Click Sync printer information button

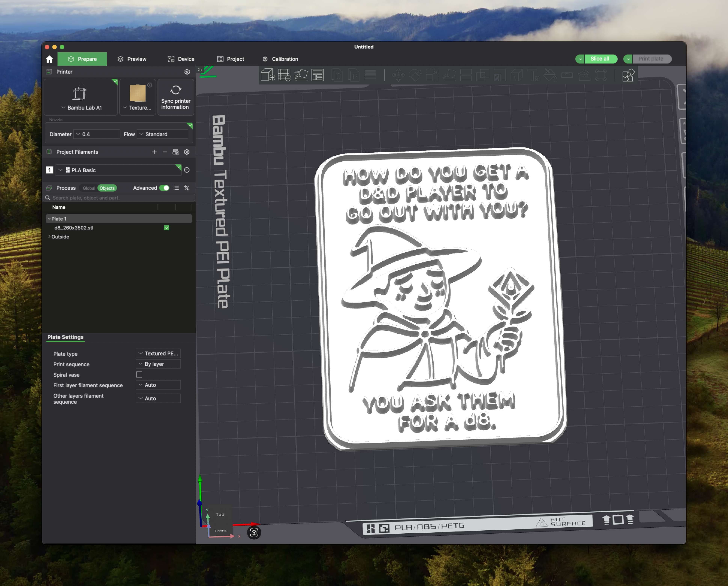pyautogui.click(x=176, y=98)
